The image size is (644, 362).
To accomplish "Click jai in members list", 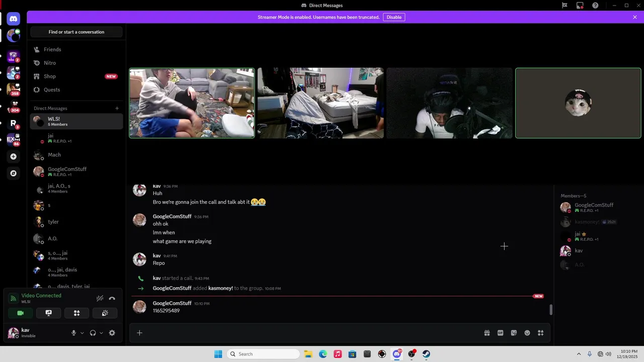I will [598, 236].
